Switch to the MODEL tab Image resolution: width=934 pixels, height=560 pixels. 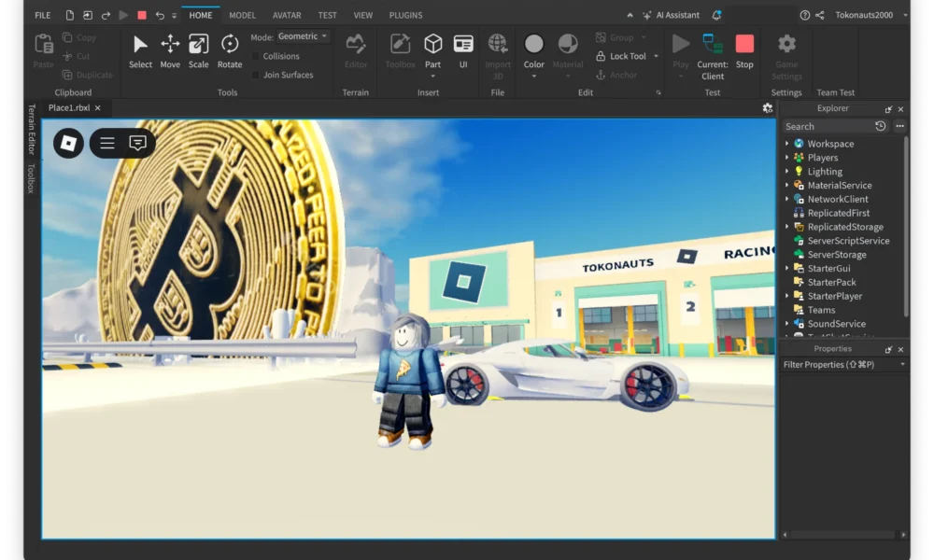243,15
